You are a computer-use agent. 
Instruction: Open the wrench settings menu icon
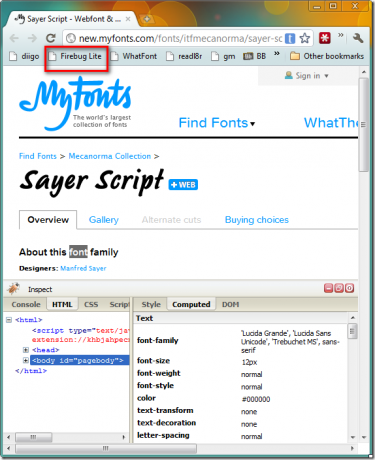click(x=358, y=38)
